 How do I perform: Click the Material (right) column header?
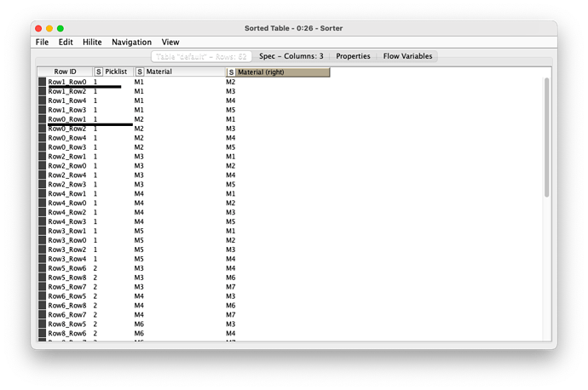click(278, 72)
